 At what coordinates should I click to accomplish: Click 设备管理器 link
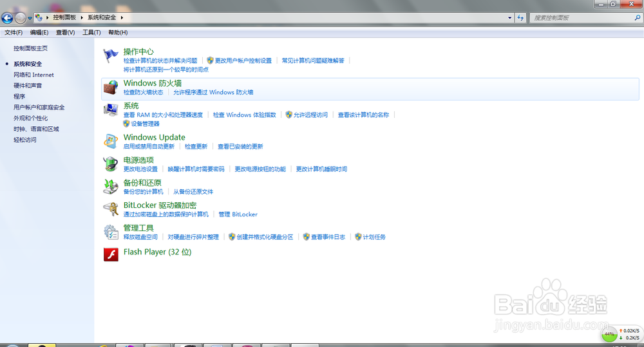pos(146,124)
